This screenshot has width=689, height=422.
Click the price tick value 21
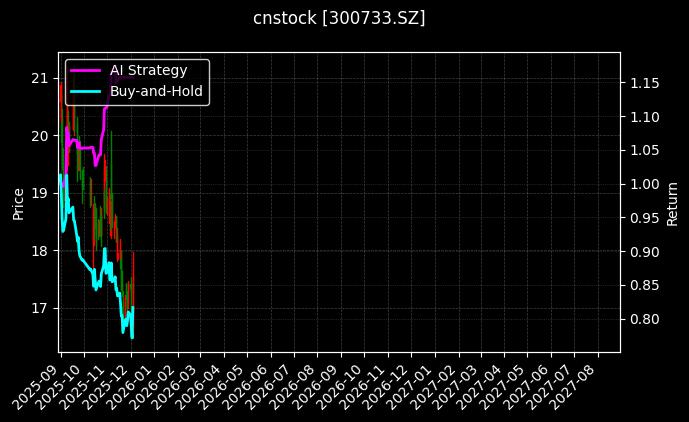pos(39,78)
